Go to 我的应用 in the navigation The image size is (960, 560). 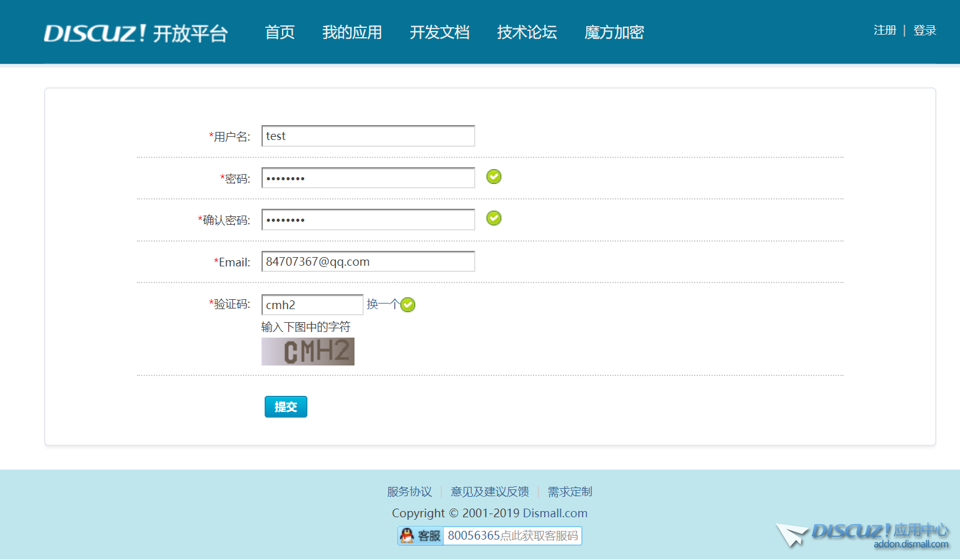[352, 32]
